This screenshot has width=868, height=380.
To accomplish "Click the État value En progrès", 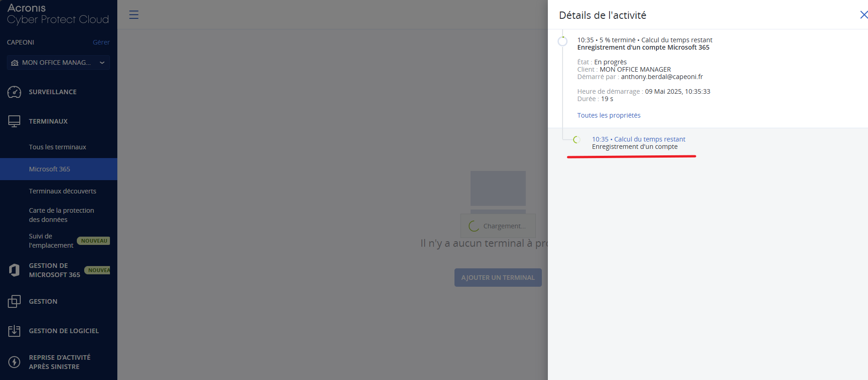I will pyautogui.click(x=610, y=62).
